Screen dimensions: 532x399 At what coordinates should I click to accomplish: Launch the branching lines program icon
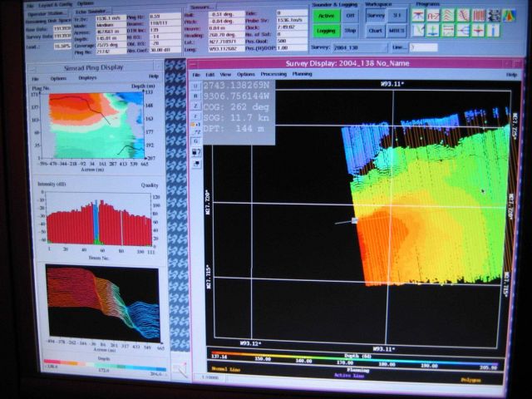(x=463, y=31)
